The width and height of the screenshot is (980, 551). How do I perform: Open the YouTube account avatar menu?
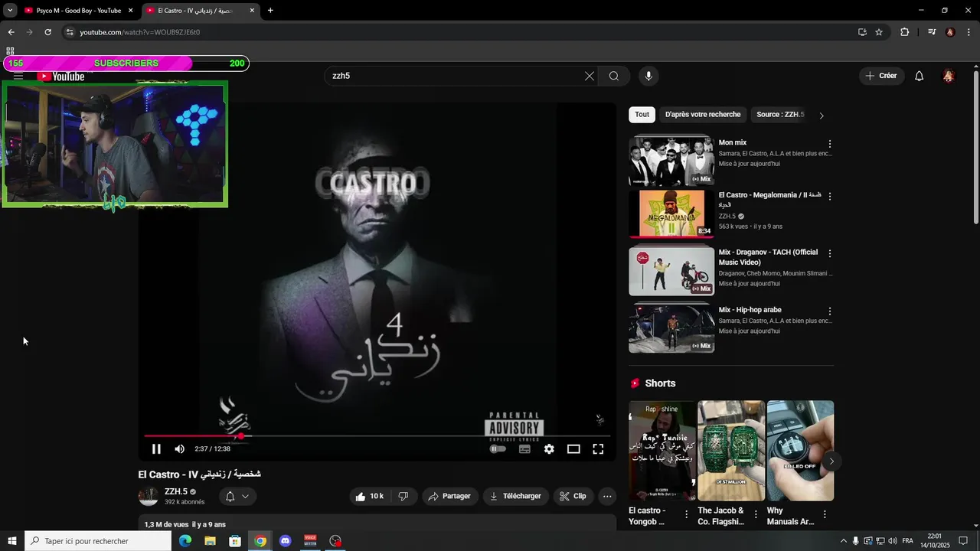point(949,76)
